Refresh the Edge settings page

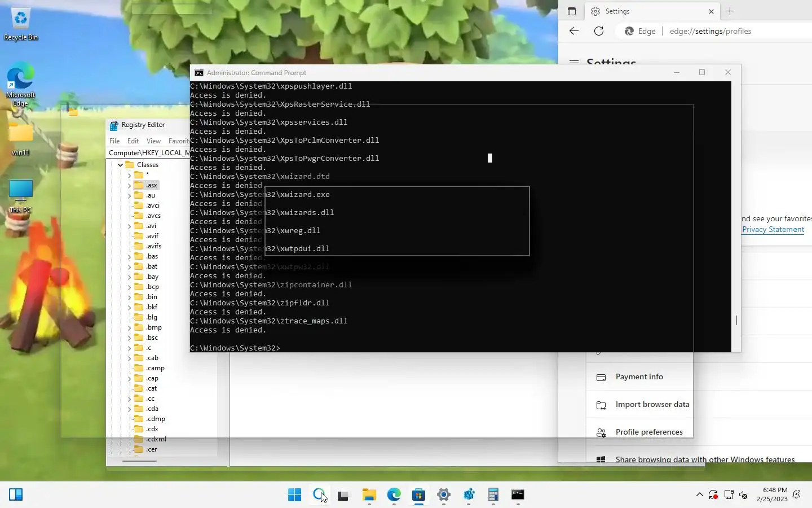coord(599,31)
